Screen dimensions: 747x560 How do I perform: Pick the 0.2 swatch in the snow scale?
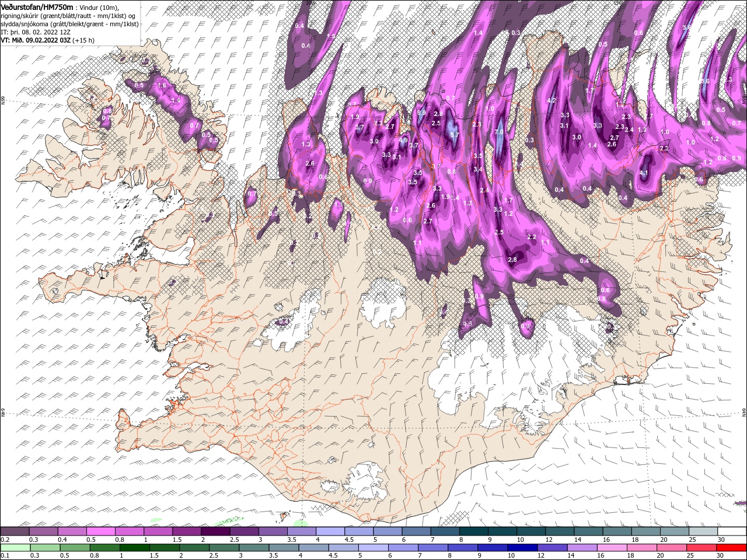coord(15,531)
